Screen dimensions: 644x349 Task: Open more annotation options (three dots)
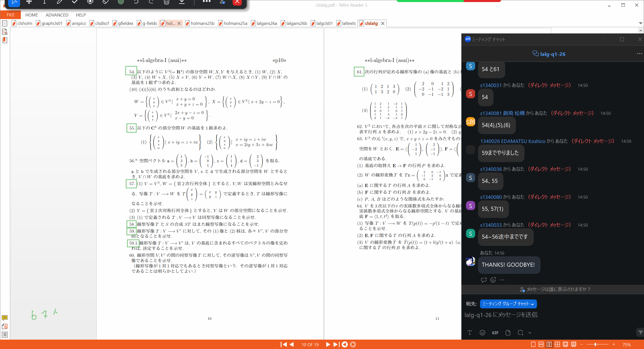pos(206,2)
